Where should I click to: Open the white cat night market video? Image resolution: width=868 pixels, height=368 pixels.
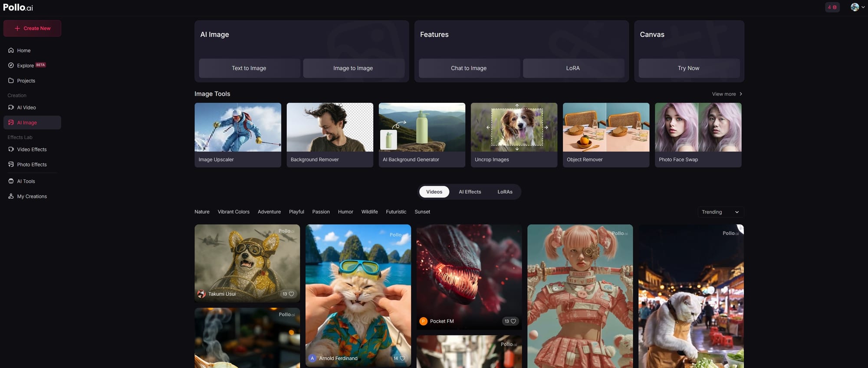click(x=691, y=296)
